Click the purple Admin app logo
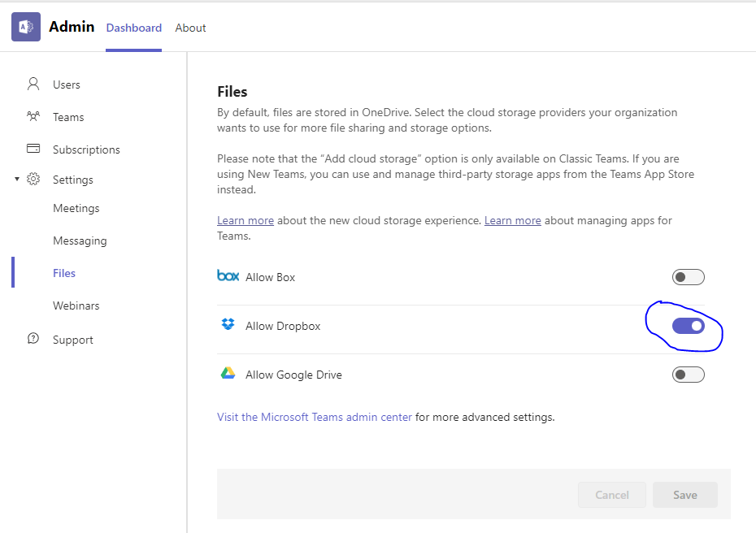This screenshot has width=756, height=533. (x=25, y=26)
